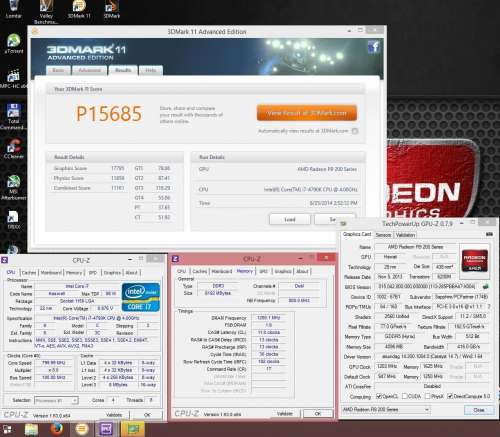500x437 pixels.
Task: Open the AMD Radeon R9 200 Series dropdown
Action: 386,409
